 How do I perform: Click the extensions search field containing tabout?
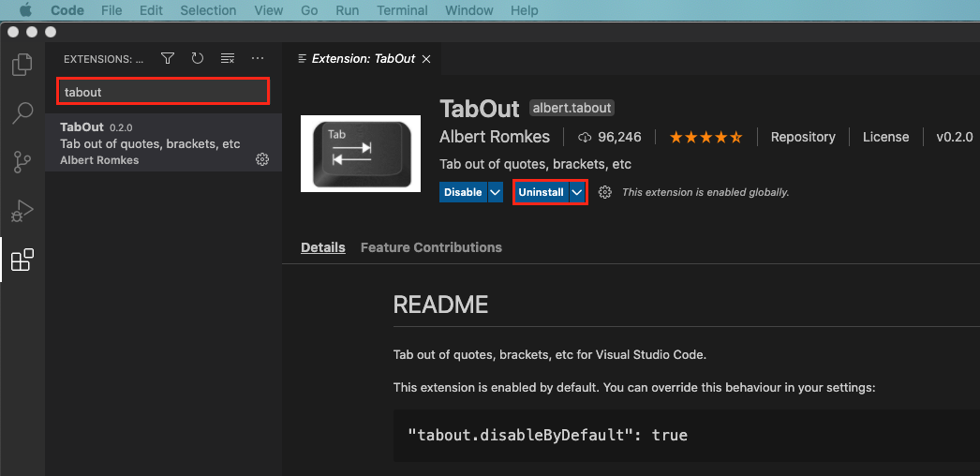pos(163,92)
